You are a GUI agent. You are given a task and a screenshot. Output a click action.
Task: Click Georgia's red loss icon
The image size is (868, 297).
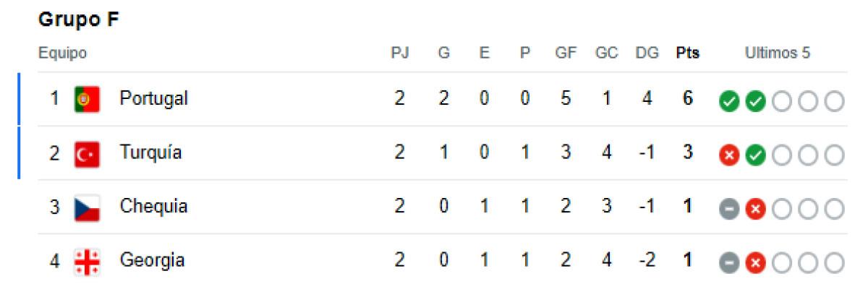pos(755,262)
